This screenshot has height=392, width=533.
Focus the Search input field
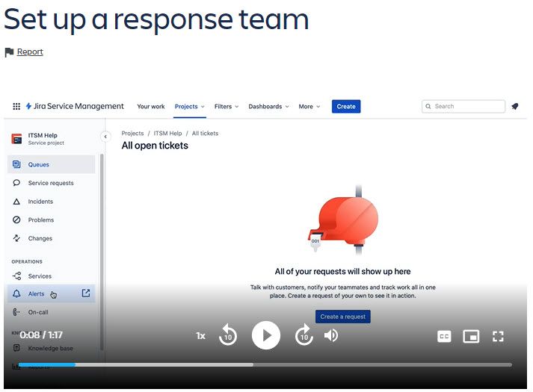463,106
